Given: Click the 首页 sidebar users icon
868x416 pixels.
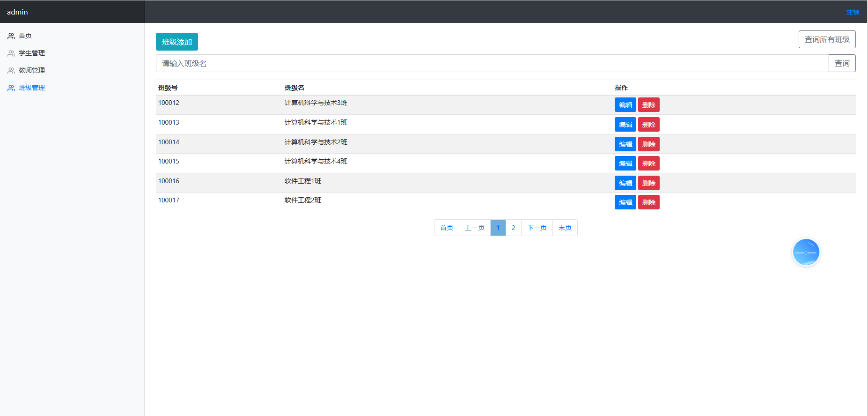Looking at the screenshot, I should click(x=11, y=36).
